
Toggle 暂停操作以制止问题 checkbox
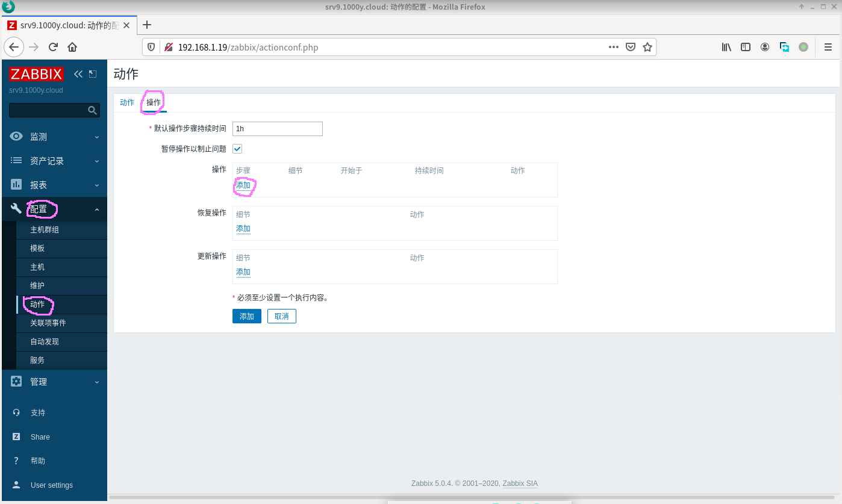coord(237,149)
